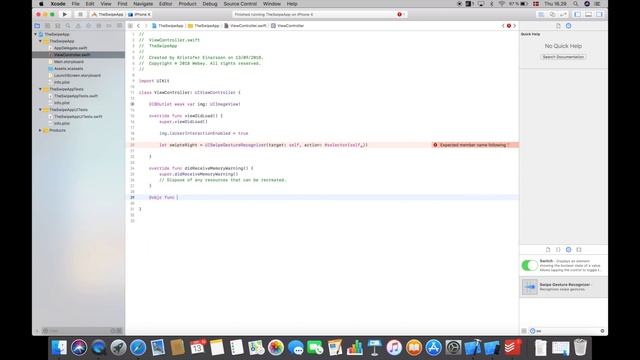Viewport: 640px width, 360px height.
Task: Open the Debug menu
Action: tap(210, 4)
